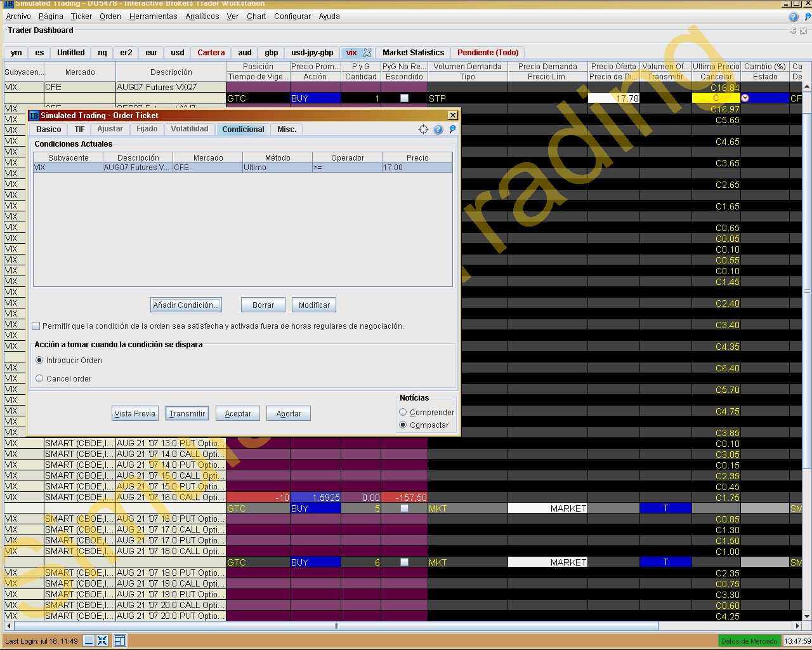
Task: Click the BUY action cell of the STP order
Action: click(x=315, y=98)
